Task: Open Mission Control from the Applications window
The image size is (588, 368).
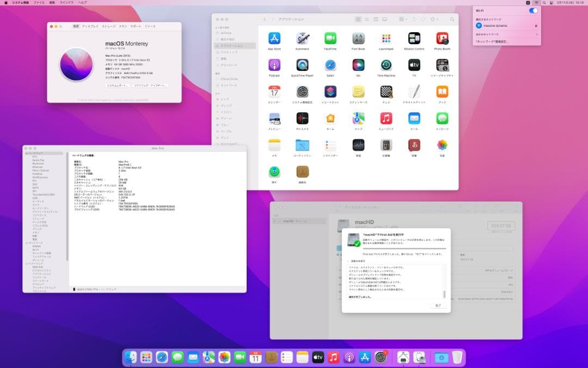Action: coord(414,39)
